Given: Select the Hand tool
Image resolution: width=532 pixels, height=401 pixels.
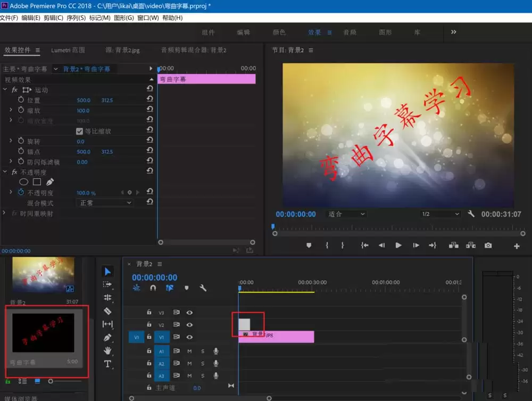Looking at the screenshot, I should pyautogui.click(x=107, y=350).
